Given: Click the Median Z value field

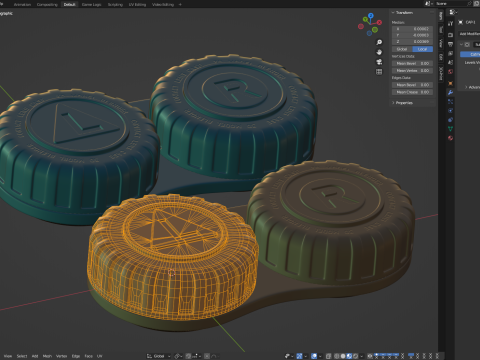Looking at the screenshot, I should pos(412,42).
